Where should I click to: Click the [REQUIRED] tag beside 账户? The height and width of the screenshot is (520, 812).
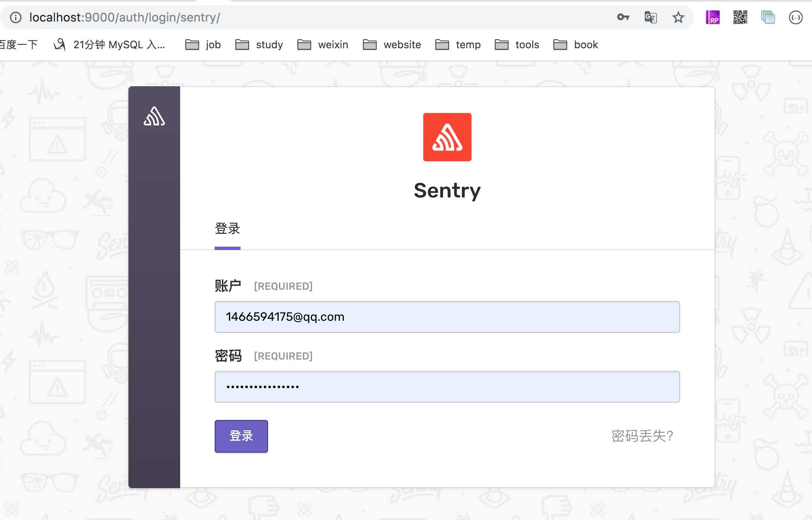pos(283,286)
